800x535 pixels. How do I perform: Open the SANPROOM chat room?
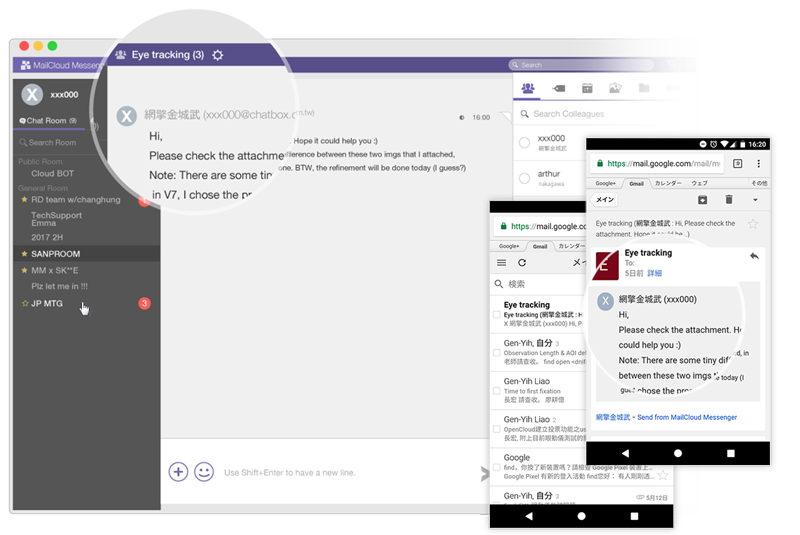tap(56, 254)
